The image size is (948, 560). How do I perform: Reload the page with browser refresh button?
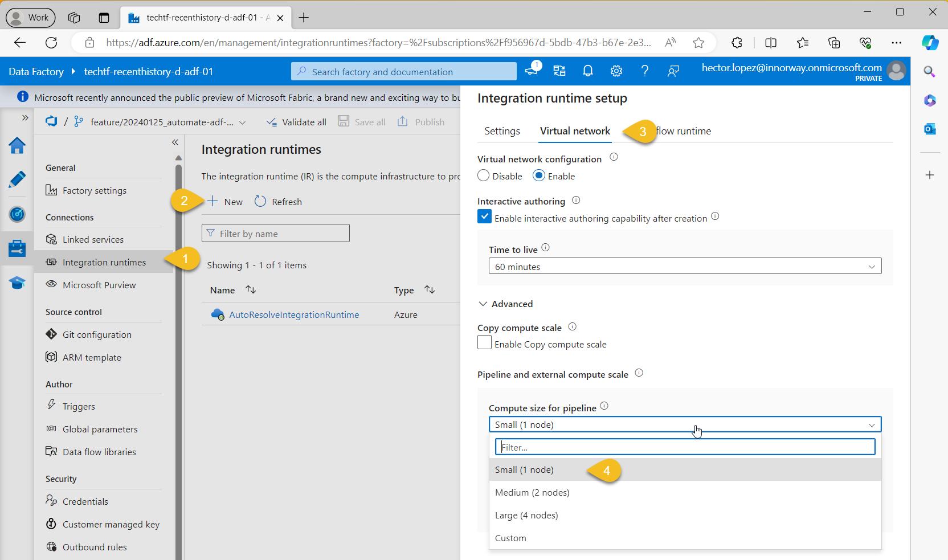[x=51, y=43]
